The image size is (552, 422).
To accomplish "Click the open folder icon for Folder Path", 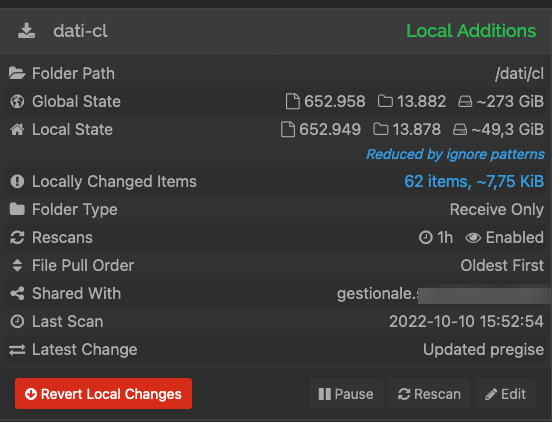I will click(17, 73).
